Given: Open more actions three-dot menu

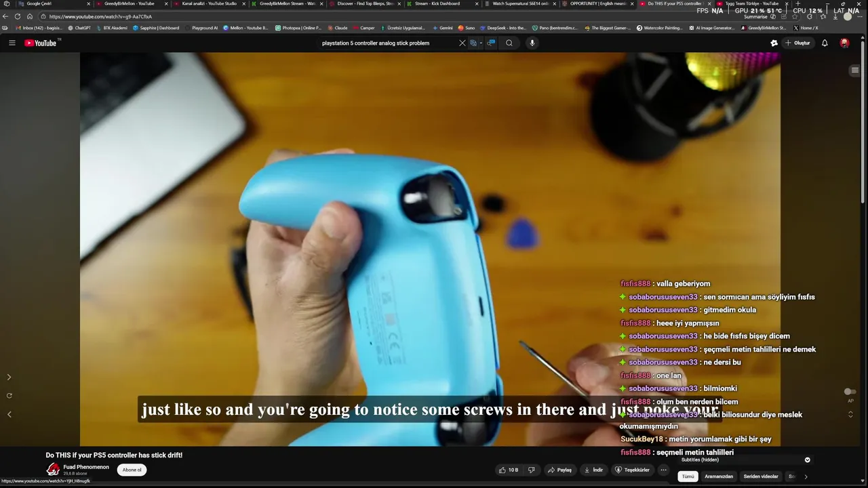Looking at the screenshot, I should coord(664,470).
